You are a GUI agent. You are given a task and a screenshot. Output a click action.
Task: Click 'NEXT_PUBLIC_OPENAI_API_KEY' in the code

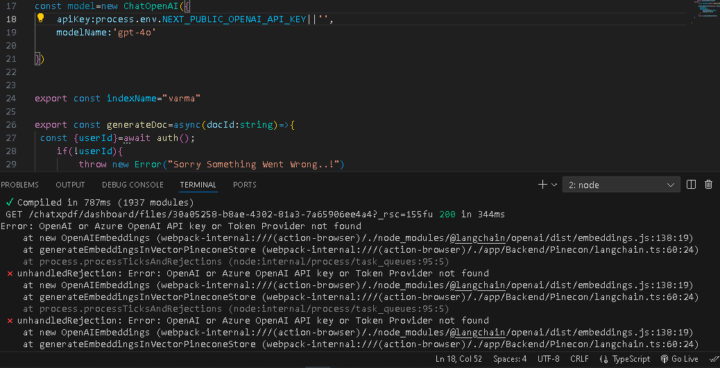(234, 20)
